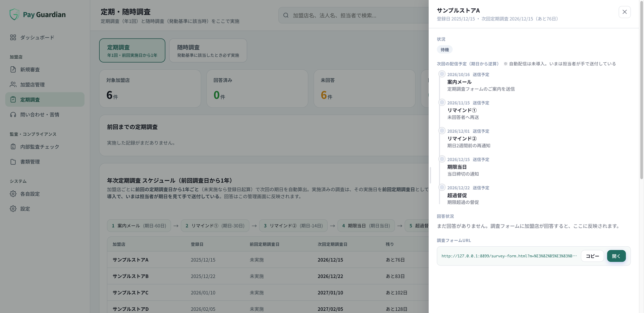Click the 対象加盟店 summary card
This screenshot has height=313, width=644.
tap(150, 88)
